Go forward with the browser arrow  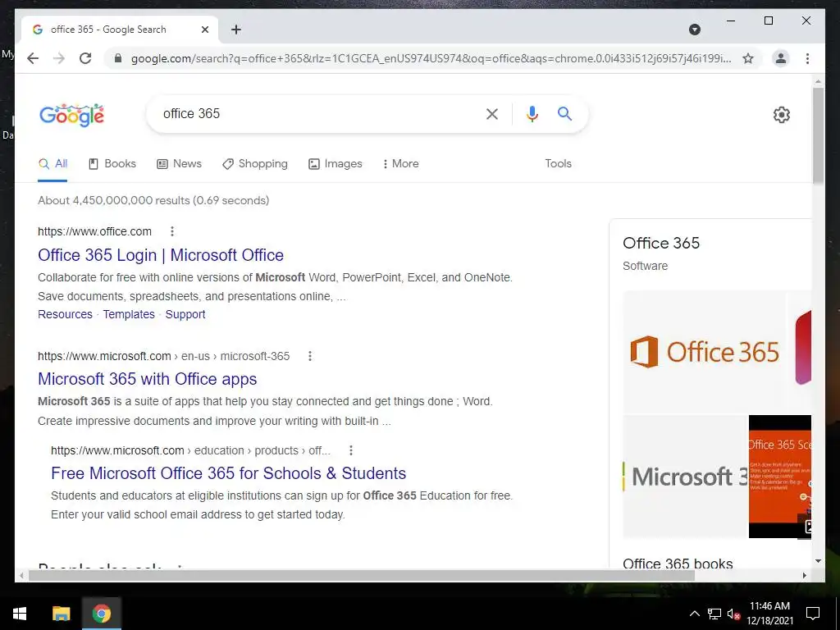[59, 58]
